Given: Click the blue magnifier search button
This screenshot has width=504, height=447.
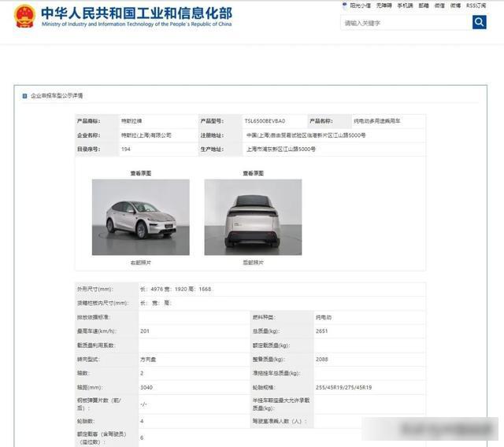Looking at the screenshot, I should [x=479, y=22].
